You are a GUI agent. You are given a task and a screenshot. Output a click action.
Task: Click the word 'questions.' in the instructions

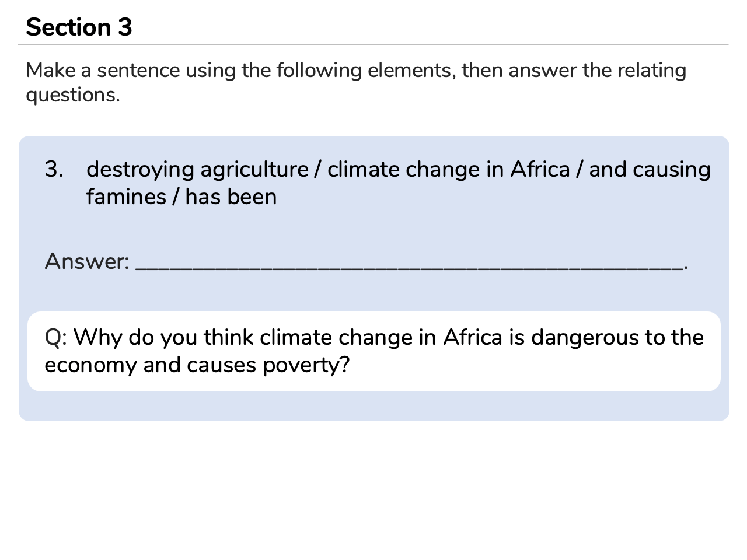[x=73, y=96]
